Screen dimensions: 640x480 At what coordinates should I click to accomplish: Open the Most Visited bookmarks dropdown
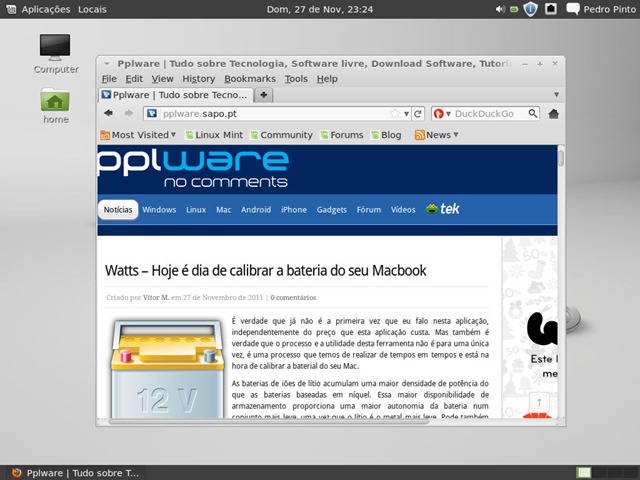138,135
